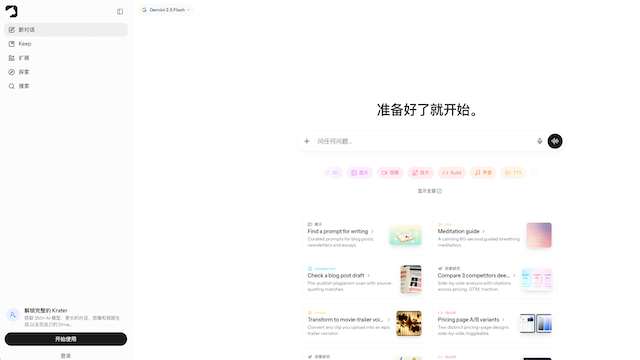Open the Gemini 2.5 Flash model dropdown
The width and height of the screenshot is (640, 360).
166,10
